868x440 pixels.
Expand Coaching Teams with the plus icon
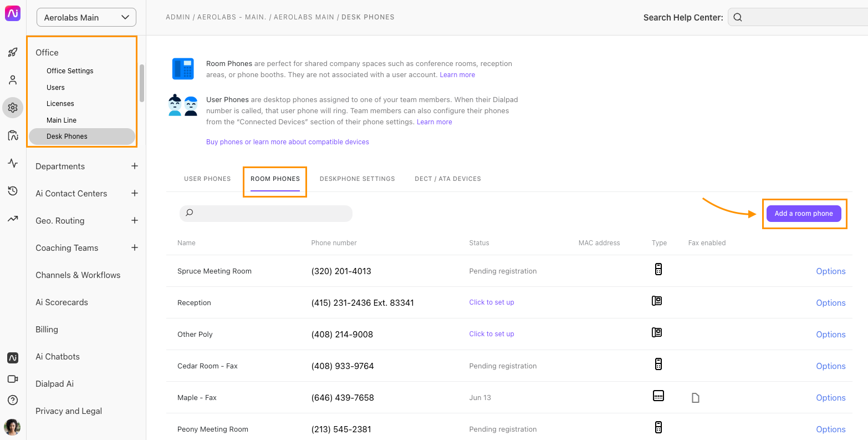pos(135,247)
